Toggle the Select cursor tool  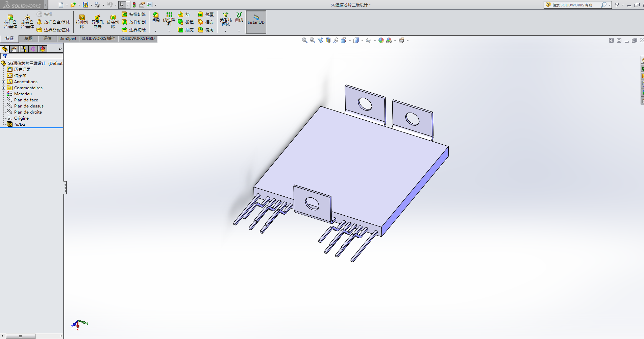coord(122,5)
